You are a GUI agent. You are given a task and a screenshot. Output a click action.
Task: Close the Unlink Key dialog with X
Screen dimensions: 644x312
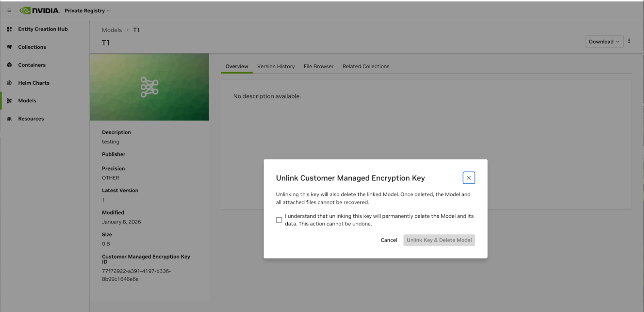coord(469,178)
